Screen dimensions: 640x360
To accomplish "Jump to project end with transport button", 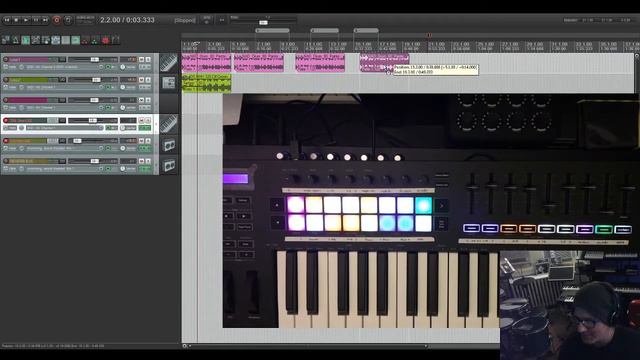I will click(46, 20).
